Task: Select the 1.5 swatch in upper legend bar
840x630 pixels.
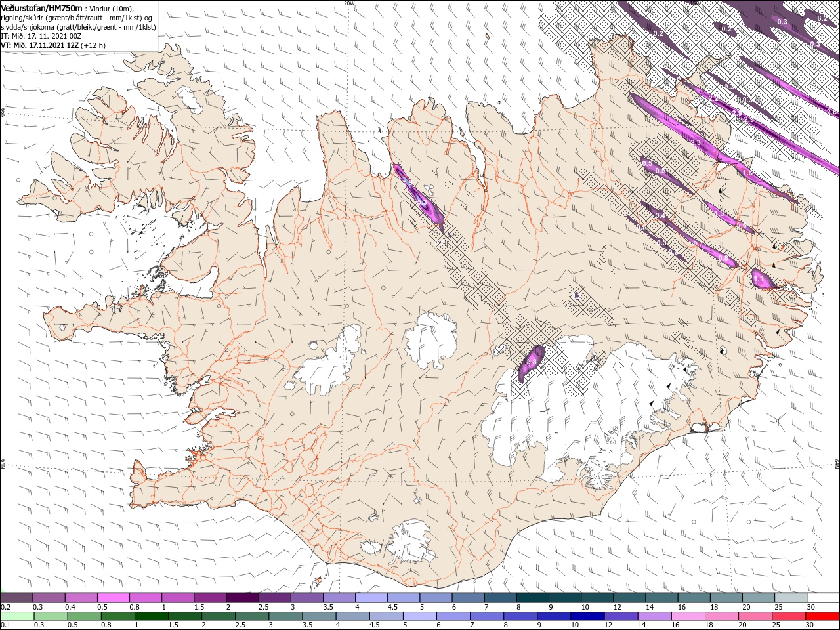Action: pyautogui.click(x=209, y=598)
